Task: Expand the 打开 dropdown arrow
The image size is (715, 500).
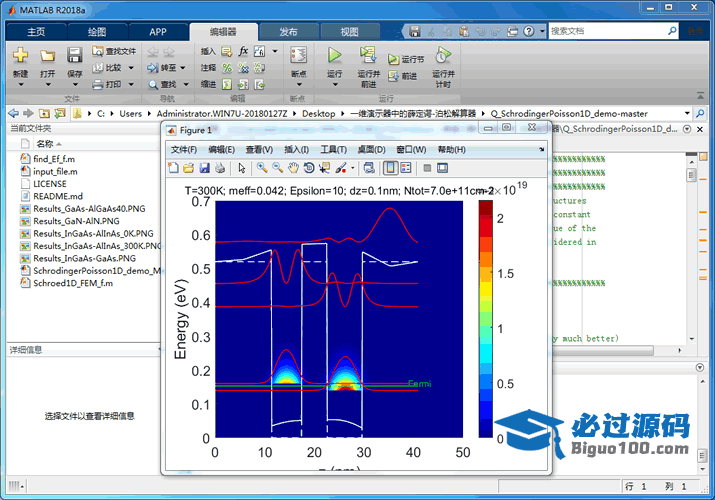Action: pyautogui.click(x=47, y=85)
